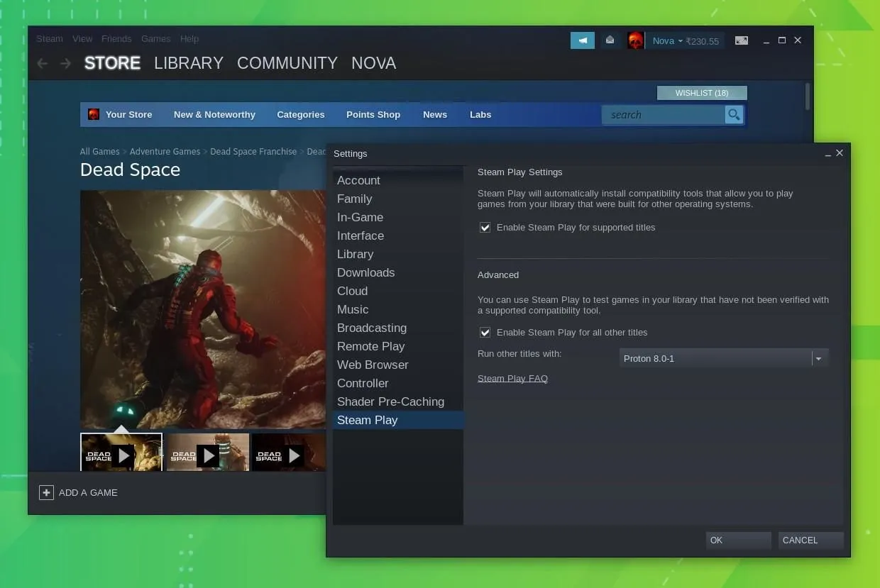Screen dimensions: 880x588
Task: Confirm settings by clicking OK
Action: [737, 540]
